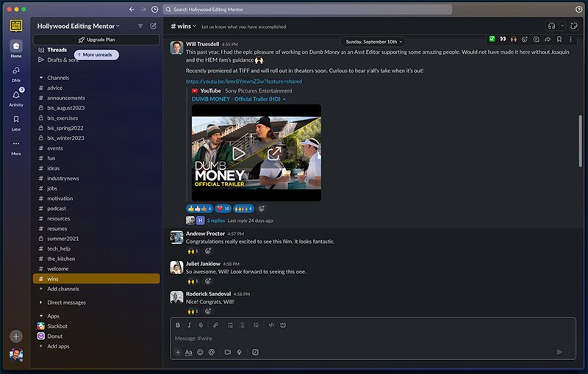Screen dimensions: 588x374
Task: Collapse the Apps section
Action: [x=41, y=316]
